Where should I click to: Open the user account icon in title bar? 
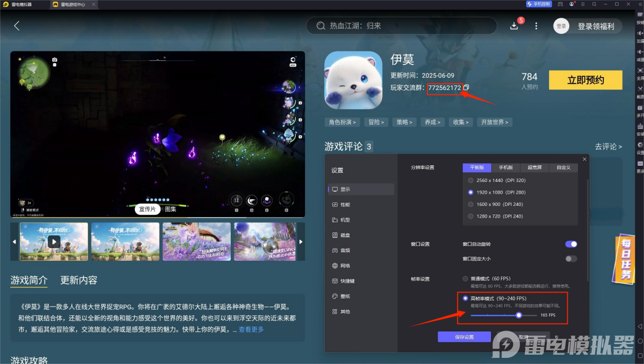pyautogui.click(x=572, y=4)
